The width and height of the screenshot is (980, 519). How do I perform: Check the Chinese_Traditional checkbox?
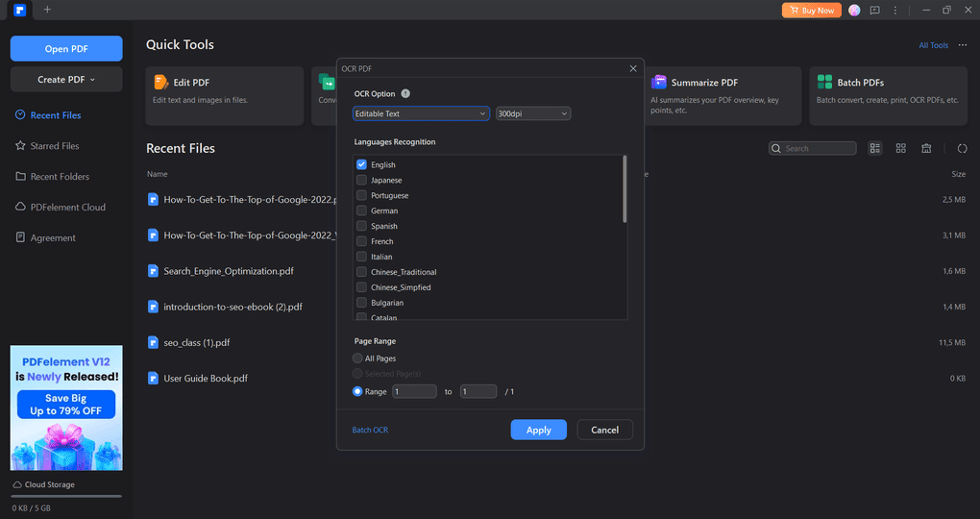tap(361, 272)
